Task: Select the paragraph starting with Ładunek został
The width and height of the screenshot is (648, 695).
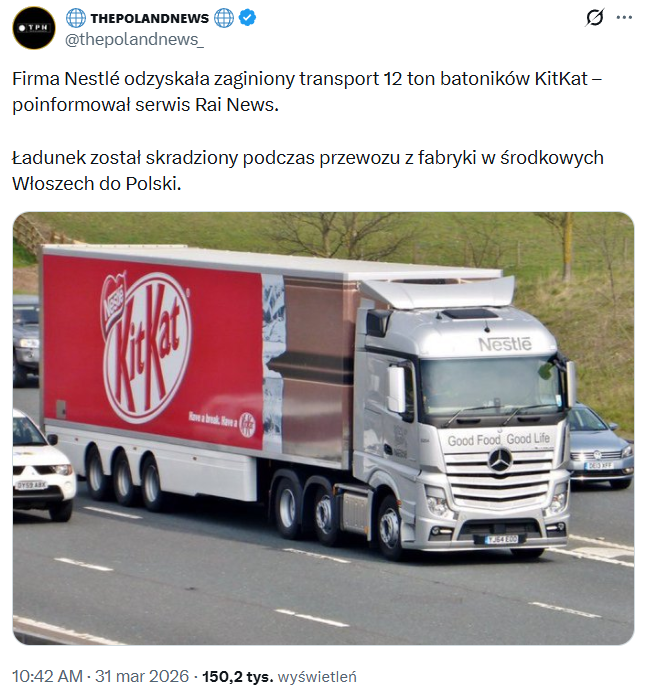Action: click(x=308, y=171)
